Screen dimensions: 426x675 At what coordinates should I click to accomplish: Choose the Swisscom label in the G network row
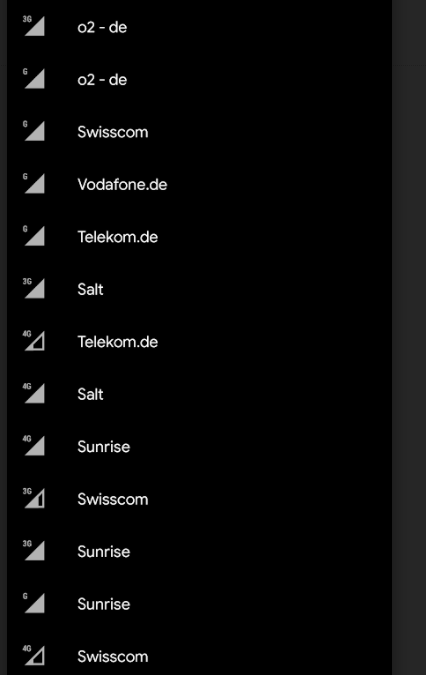pyautogui.click(x=113, y=132)
